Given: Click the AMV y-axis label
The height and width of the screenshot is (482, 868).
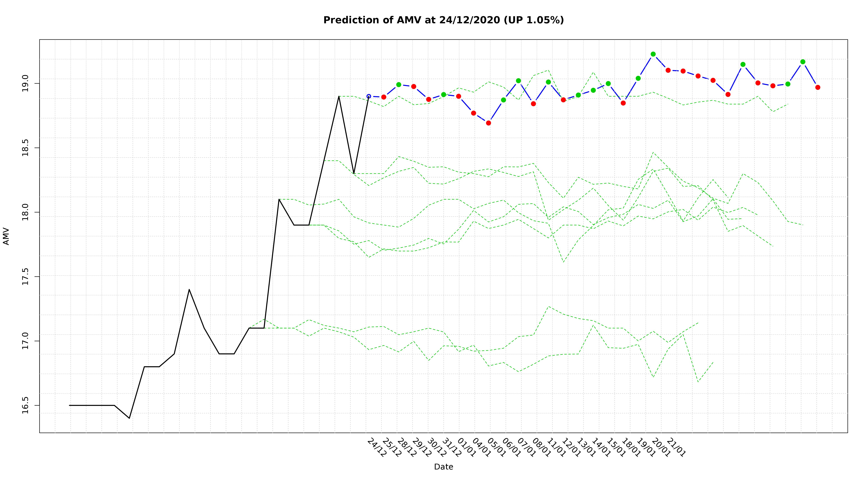Looking at the screenshot, I should click(6, 236).
